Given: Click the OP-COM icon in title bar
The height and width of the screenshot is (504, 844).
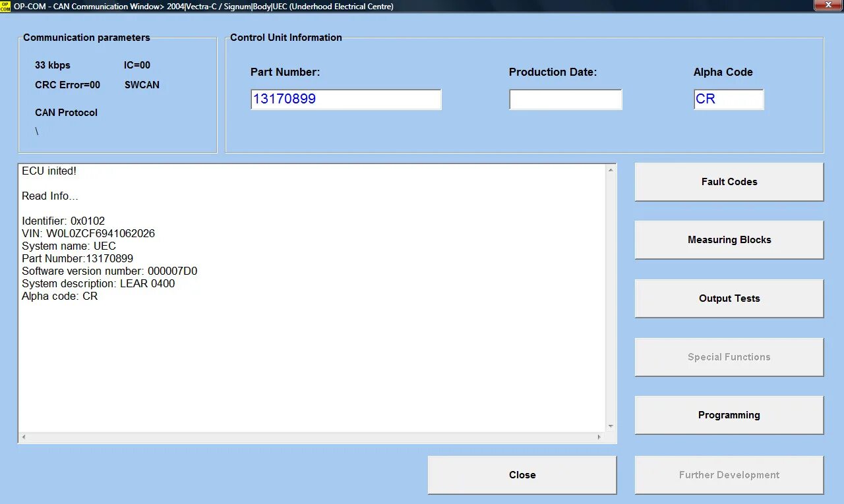Looking at the screenshot, I should (x=6, y=6).
